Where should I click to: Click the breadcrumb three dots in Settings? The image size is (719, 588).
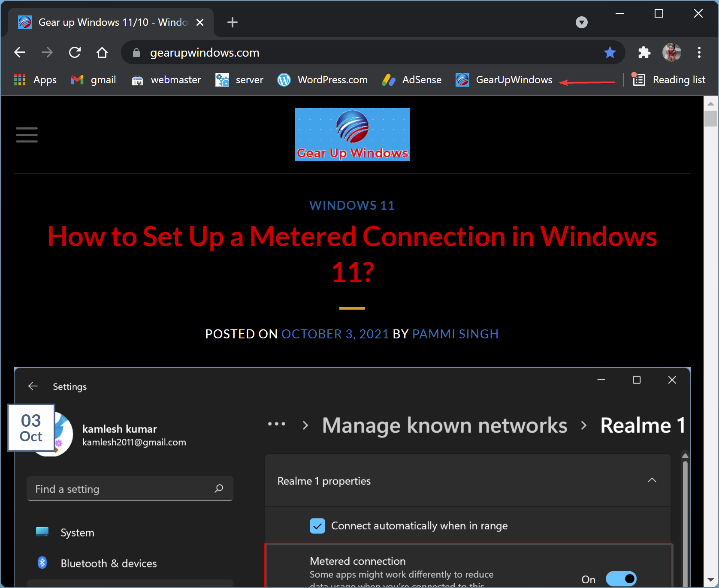tap(277, 424)
